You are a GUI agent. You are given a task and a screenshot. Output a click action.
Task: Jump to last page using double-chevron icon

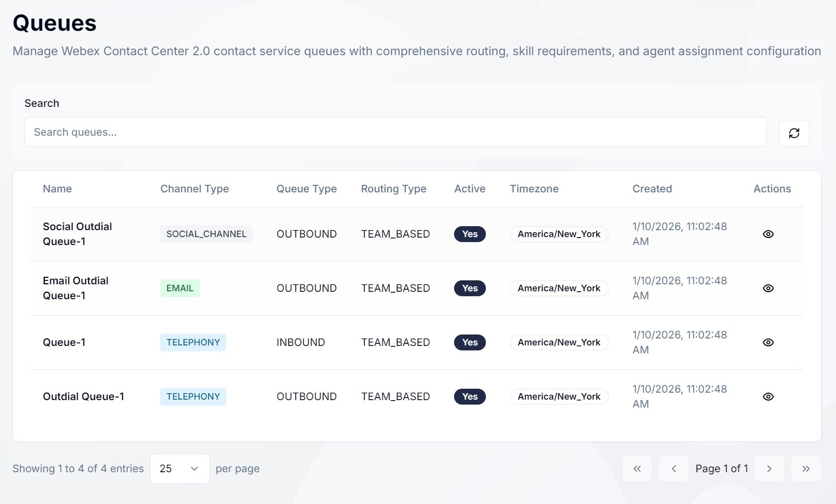[805, 468]
